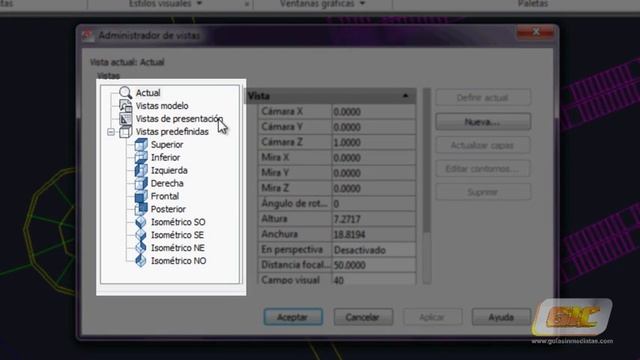Screen dimensions: 640x360
Task: Click the Mira X value field
Action: coord(373,158)
